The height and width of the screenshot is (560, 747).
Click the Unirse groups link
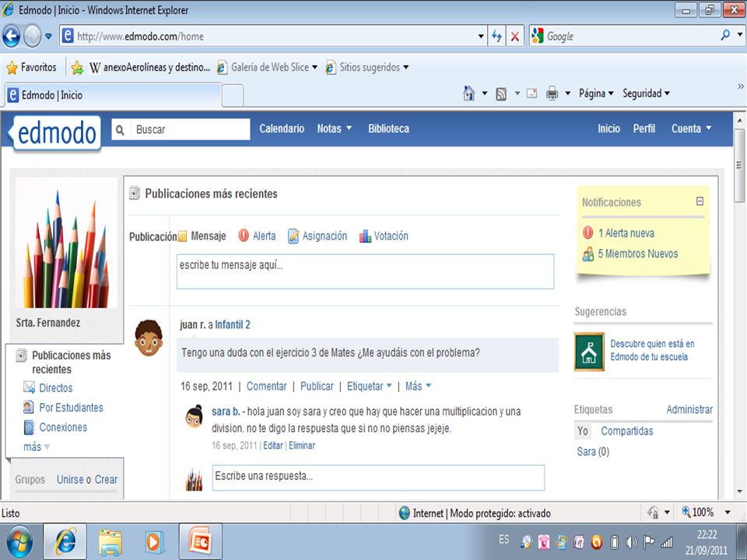[70, 480]
